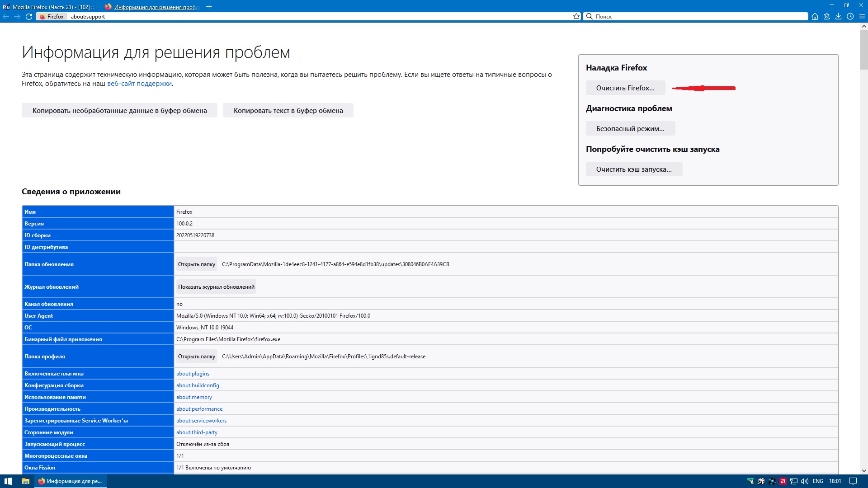Click the scrollbar down arrow
868x488 pixels.
pos(864,471)
